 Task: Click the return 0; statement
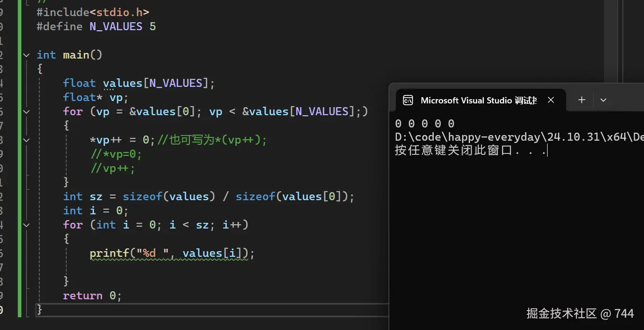(92, 295)
